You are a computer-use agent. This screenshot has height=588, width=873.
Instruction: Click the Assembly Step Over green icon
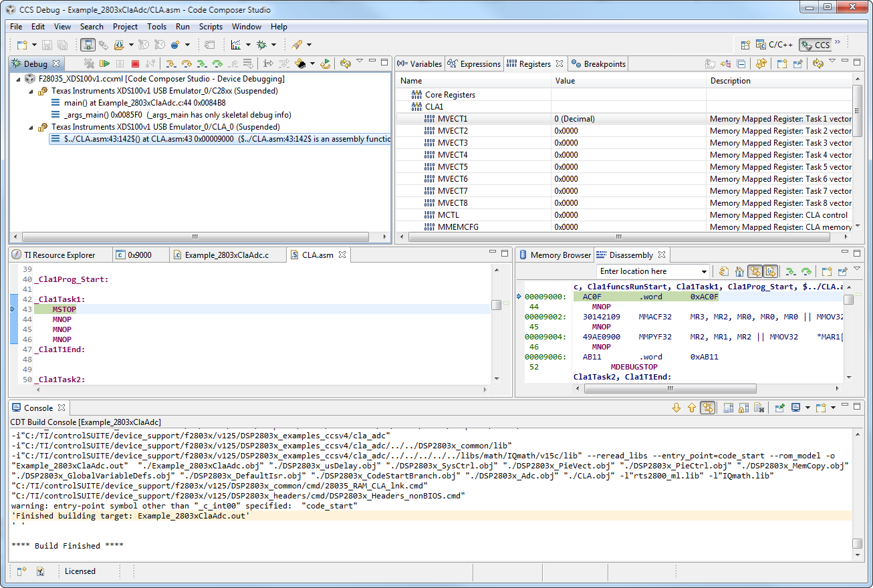pos(217,63)
